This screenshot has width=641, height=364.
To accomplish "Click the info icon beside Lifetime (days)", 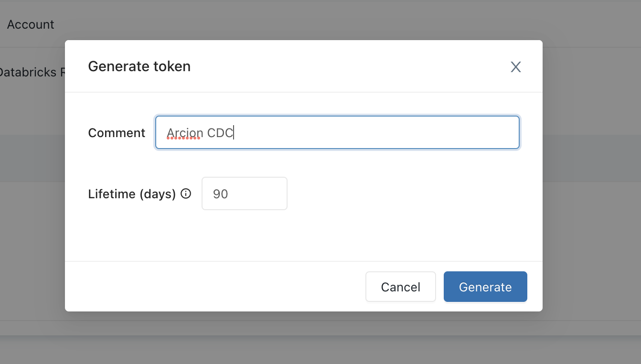I will [x=186, y=193].
